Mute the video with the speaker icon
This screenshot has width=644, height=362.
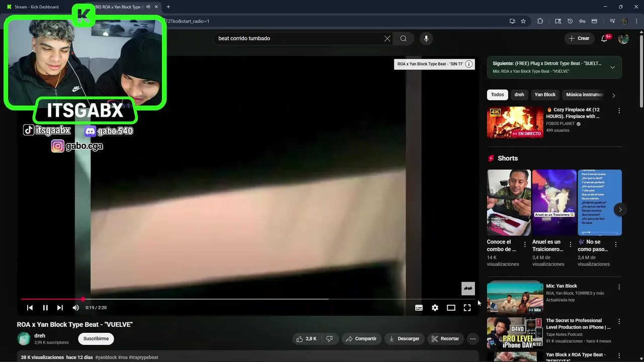point(75,308)
